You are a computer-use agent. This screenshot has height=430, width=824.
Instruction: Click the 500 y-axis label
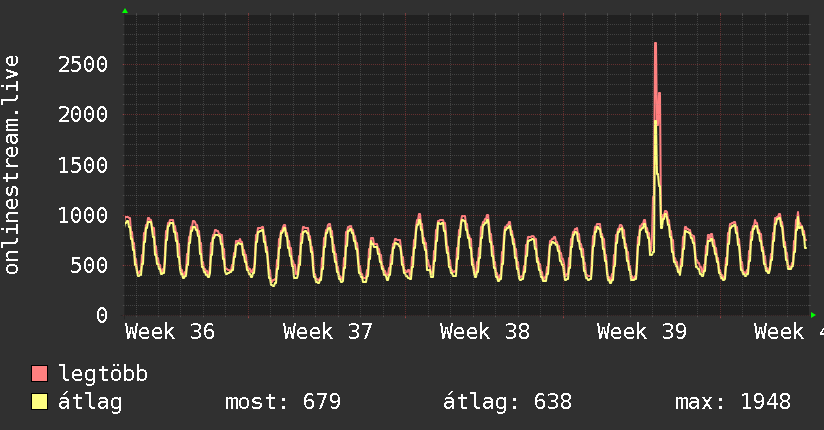click(89, 265)
